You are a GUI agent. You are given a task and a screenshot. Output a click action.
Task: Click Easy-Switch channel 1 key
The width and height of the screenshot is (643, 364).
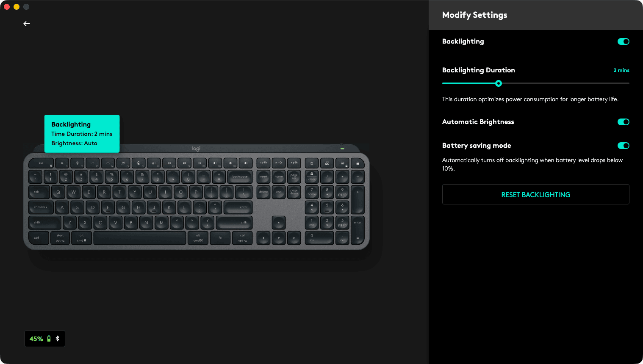[x=263, y=163]
